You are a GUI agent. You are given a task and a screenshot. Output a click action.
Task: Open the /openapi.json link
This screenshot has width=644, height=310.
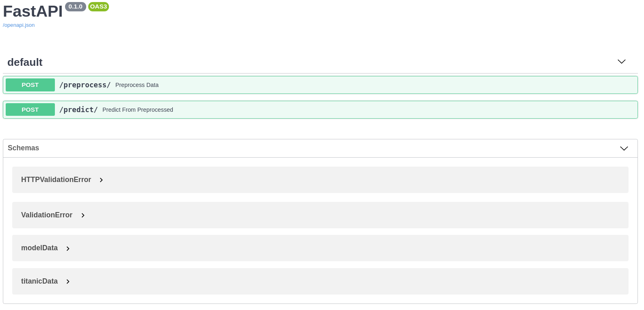coord(19,25)
